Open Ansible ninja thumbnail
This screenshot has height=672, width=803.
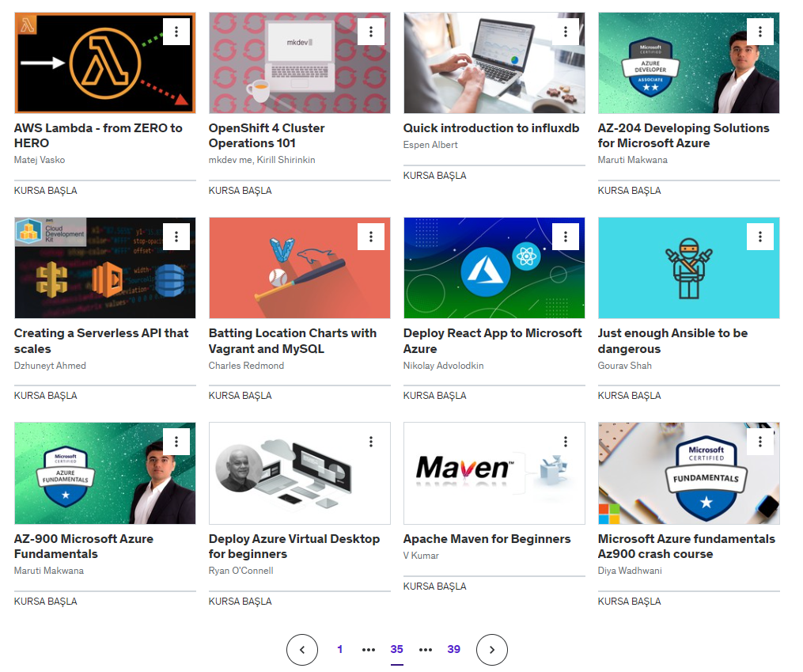point(689,268)
